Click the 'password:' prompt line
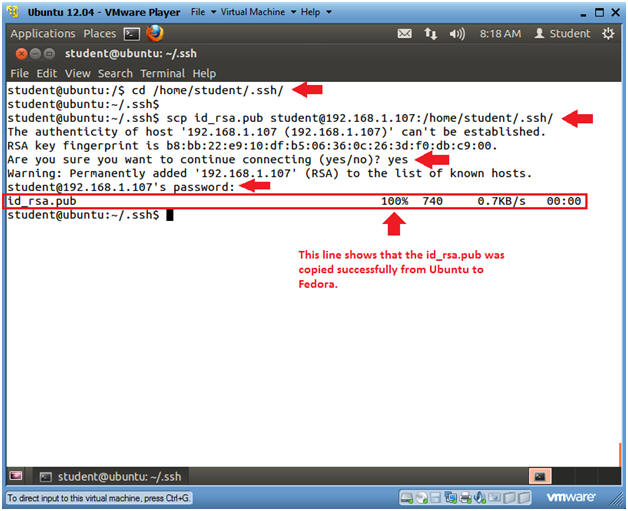The height and width of the screenshot is (511, 628). coord(121,187)
